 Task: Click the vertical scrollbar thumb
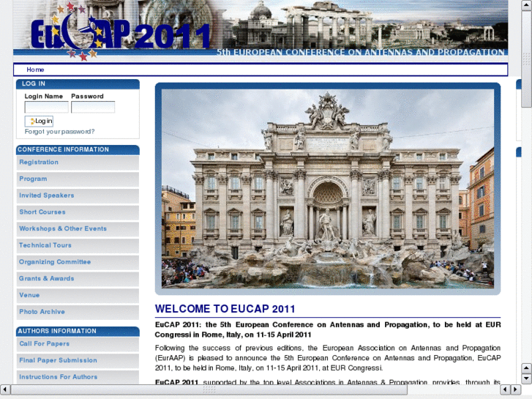point(526,59)
